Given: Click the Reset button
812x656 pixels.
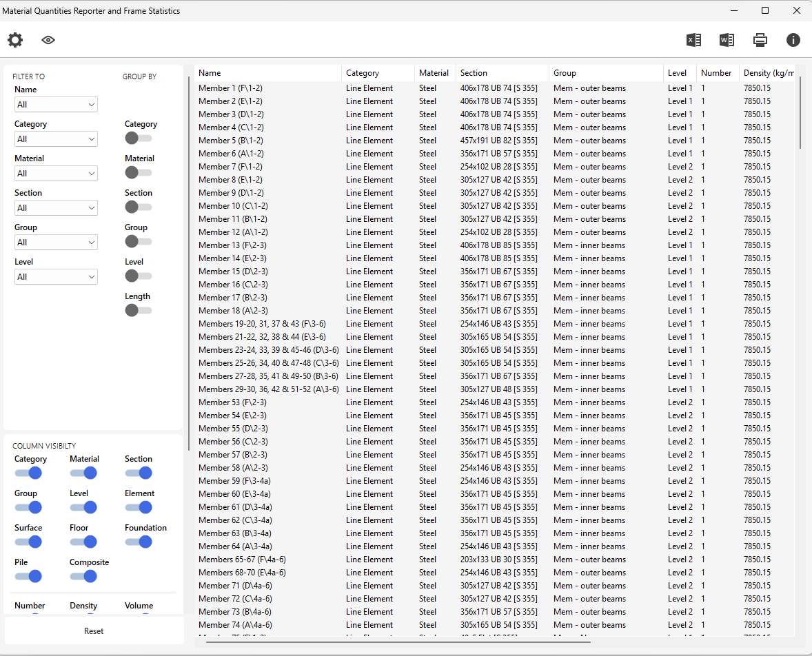Looking at the screenshot, I should pyautogui.click(x=94, y=631).
